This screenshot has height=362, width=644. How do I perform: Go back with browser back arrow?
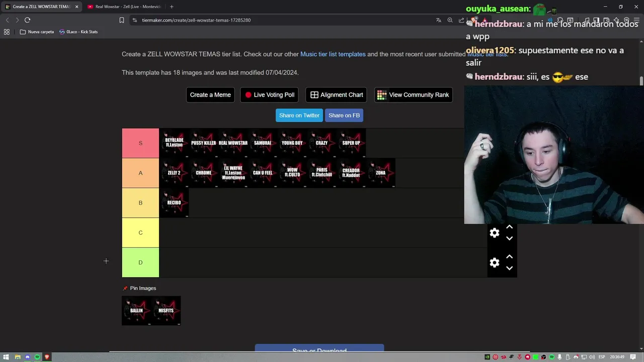(7, 20)
